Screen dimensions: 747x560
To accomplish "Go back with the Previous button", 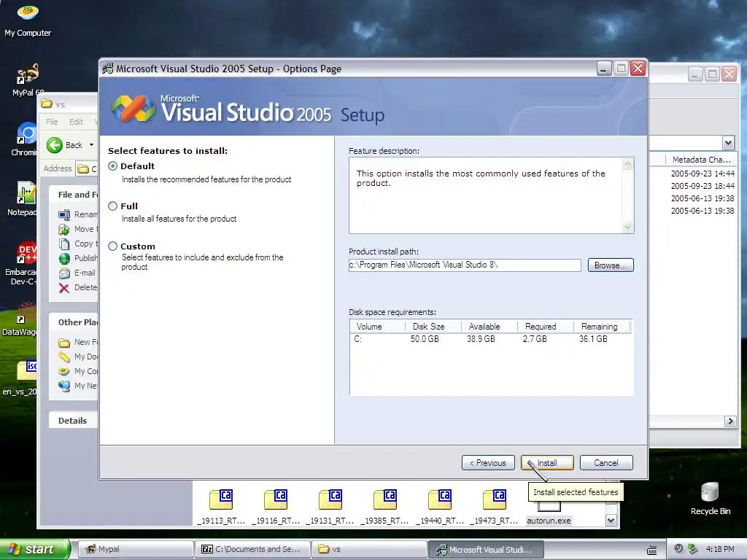I will pyautogui.click(x=488, y=463).
